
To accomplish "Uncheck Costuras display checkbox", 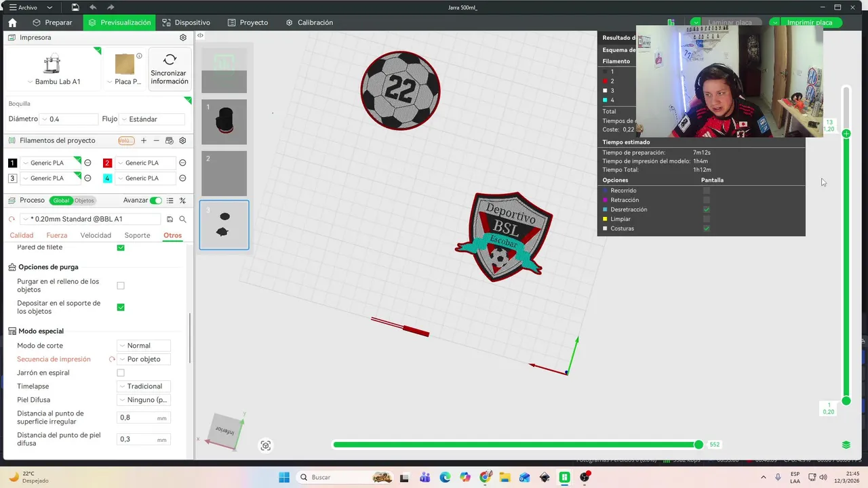I will tap(707, 228).
